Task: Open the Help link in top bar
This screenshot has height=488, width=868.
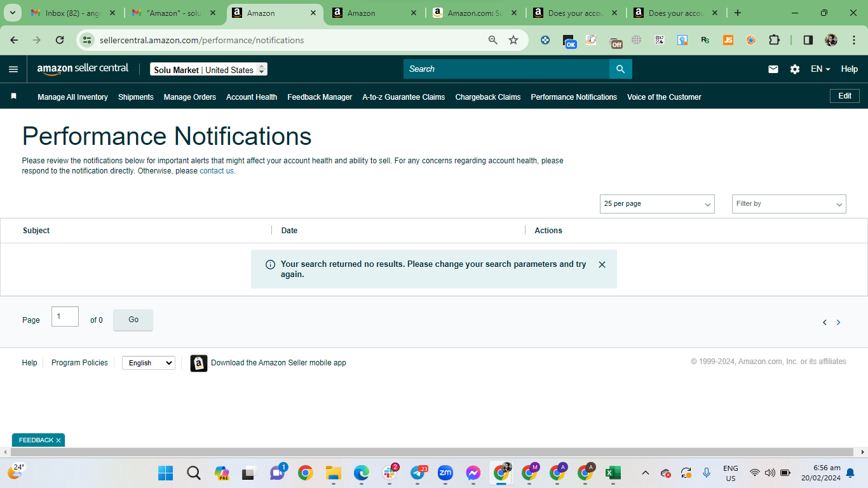Action: click(850, 69)
